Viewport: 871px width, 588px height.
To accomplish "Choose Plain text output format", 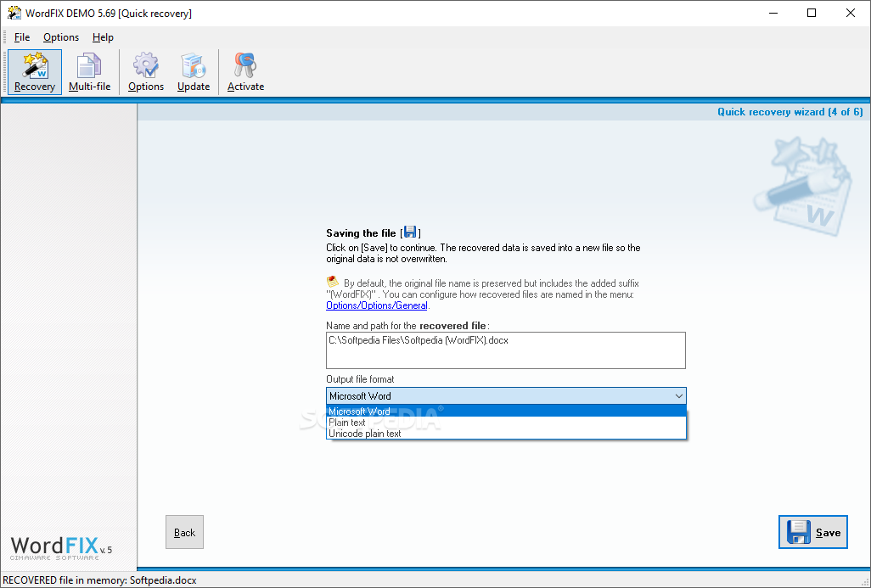I will (506, 423).
